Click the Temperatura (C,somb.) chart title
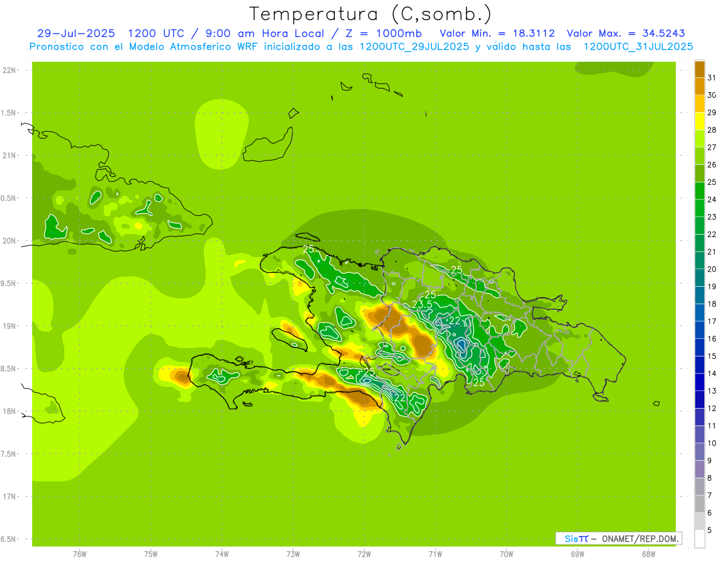 click(370, 13)
